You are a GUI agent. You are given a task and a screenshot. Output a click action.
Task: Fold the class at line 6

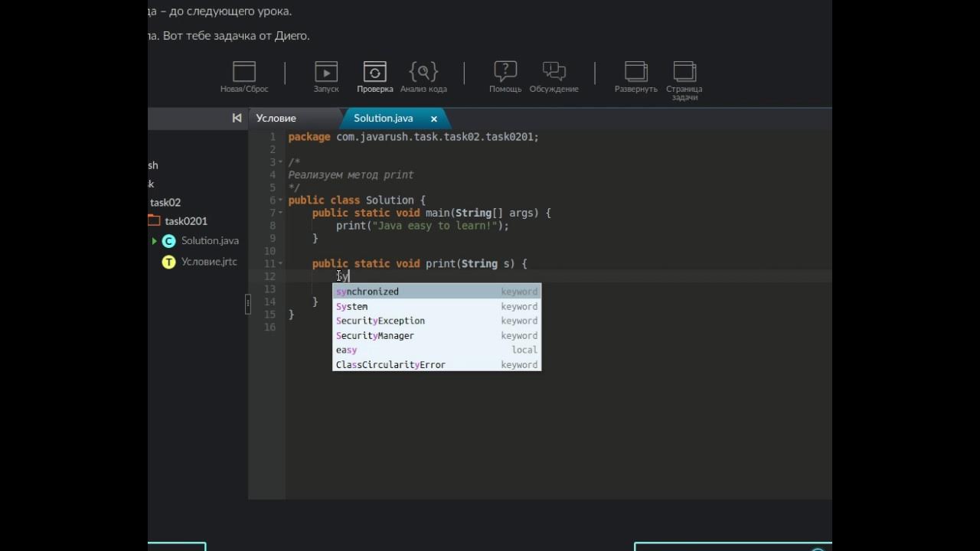pos(281,201)
